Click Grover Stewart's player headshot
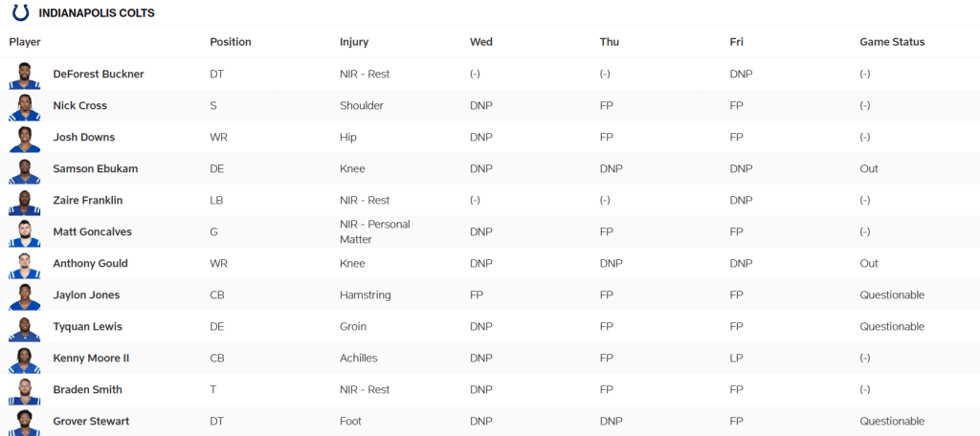This screenshot has height=436, width=980. coord(25,422)
